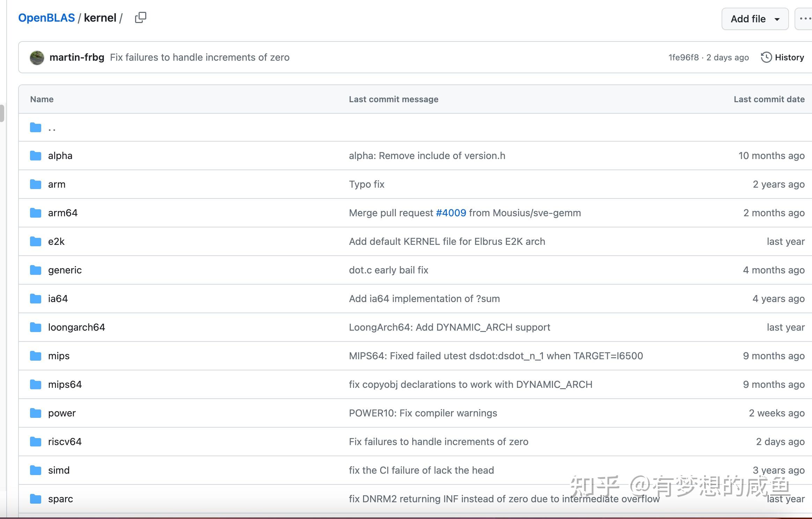Click the riscv64 folder icon
Screen dimensions: 812x519
click(x=36, y=442)
